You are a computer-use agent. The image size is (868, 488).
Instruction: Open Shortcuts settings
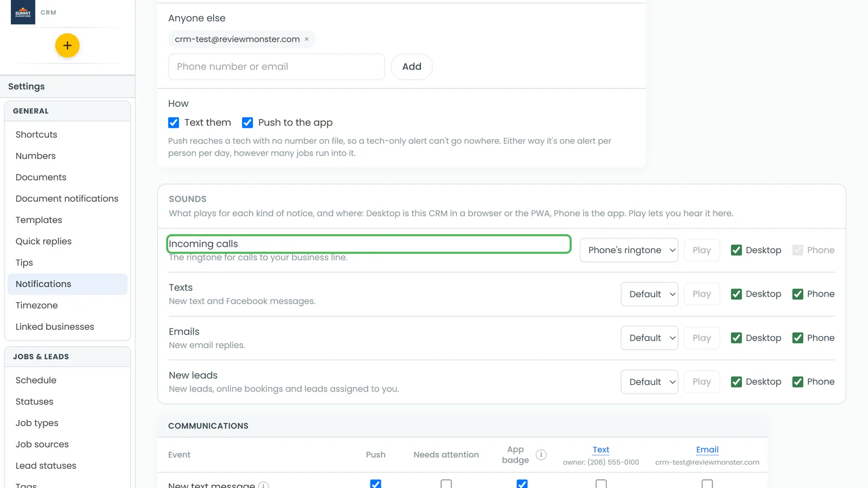click(67, 134)
